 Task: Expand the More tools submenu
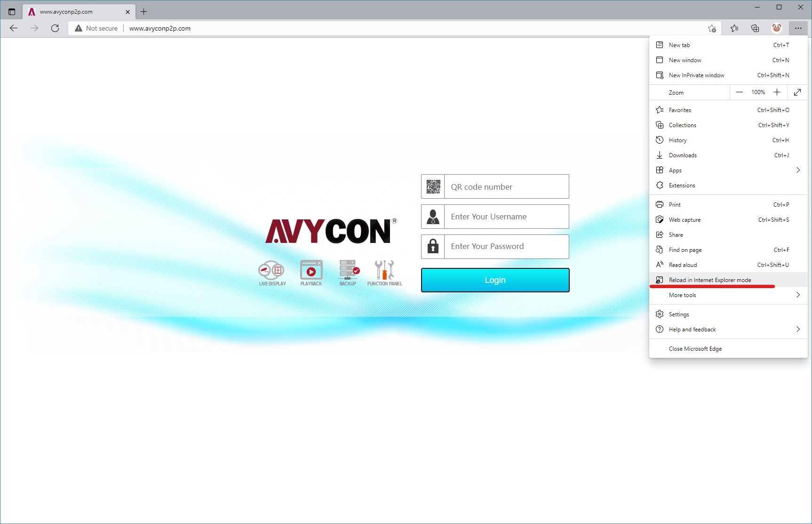tap(728, 295)
